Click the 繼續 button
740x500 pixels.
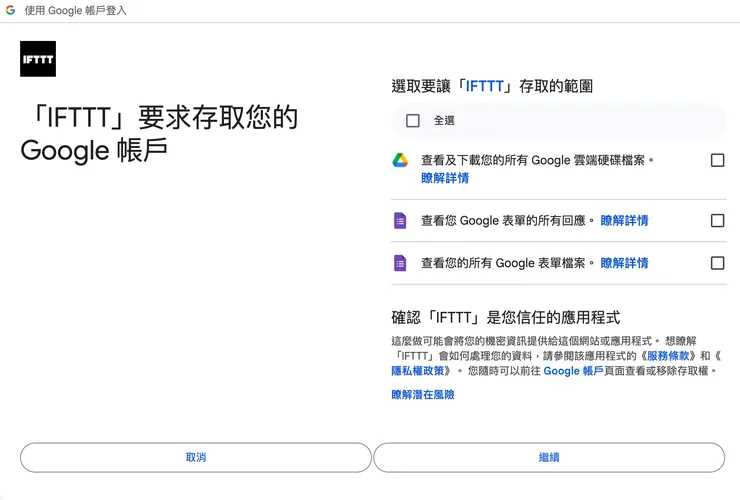pyautogui.click(x=549, y=457)
